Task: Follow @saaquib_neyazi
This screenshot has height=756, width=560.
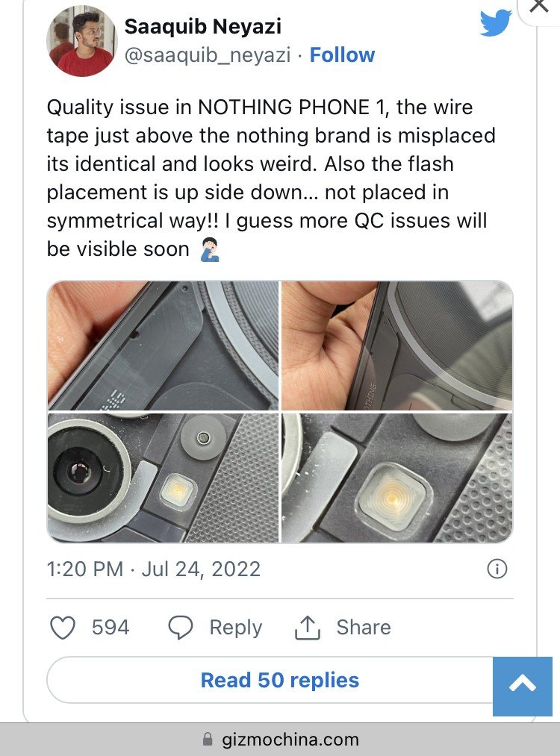Action: (342, 55)
